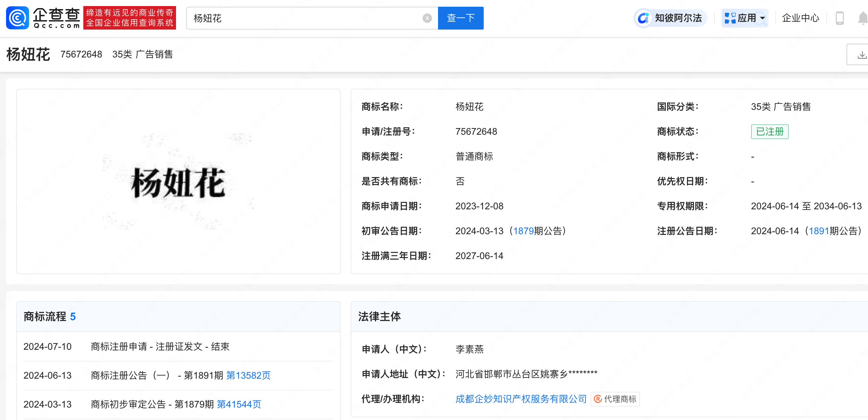Select applicant name 李素燕

(x=469, y=349)
